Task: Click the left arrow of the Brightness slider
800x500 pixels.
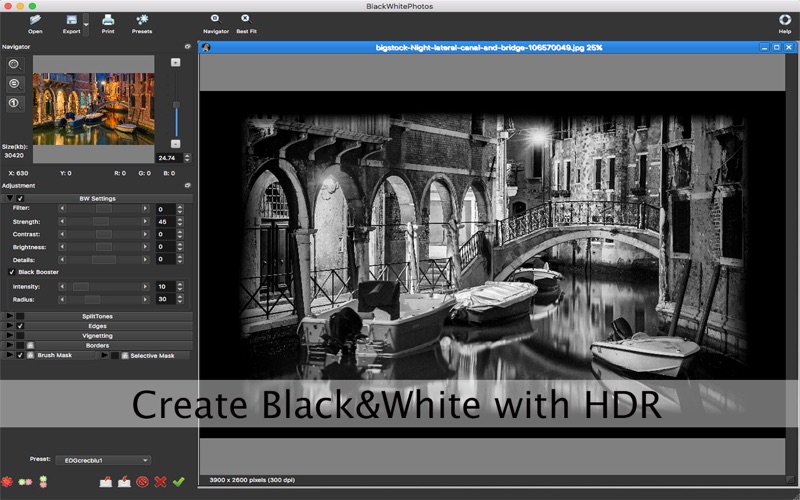Action: pos(62,247)
